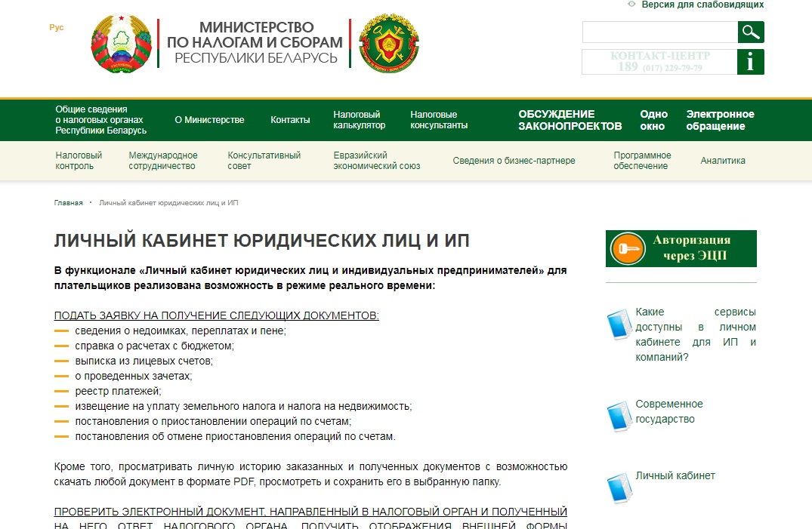Image resolution: width=812 pixels, height=529 pixels.
Task: Open 'Электронное обращение' menu item
Action: (720, 120)
